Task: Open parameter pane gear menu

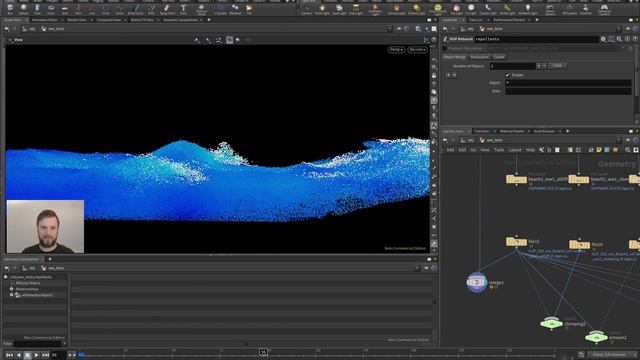Action: [603, 39]
